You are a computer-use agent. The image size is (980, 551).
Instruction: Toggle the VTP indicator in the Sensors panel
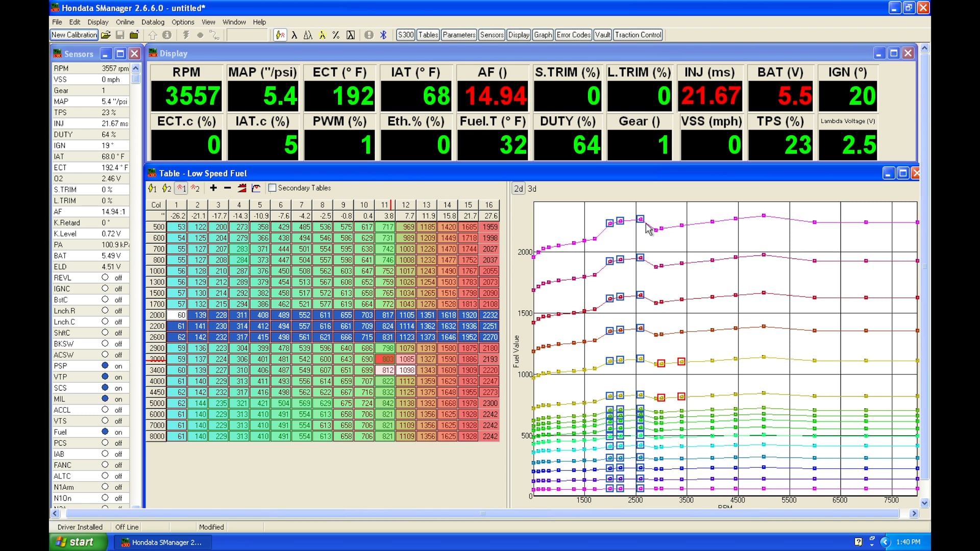click(106, 377)
